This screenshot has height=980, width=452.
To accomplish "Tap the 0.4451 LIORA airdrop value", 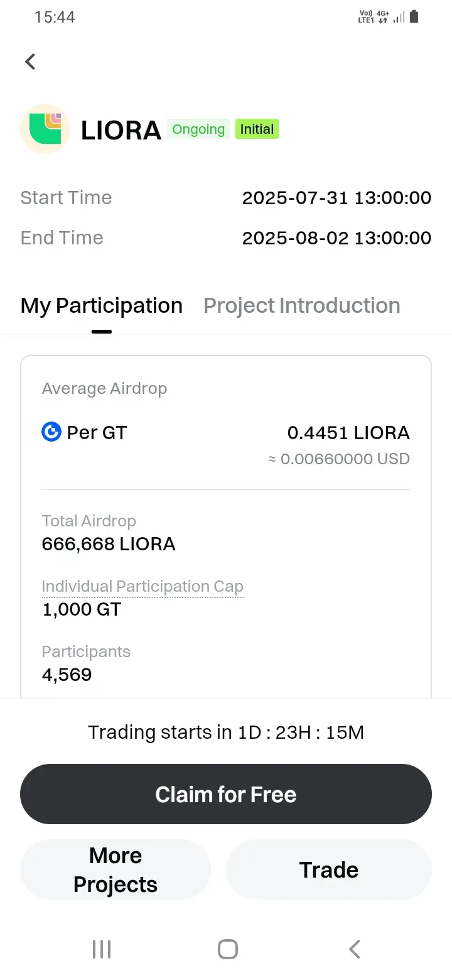I will tap(348, 433).
